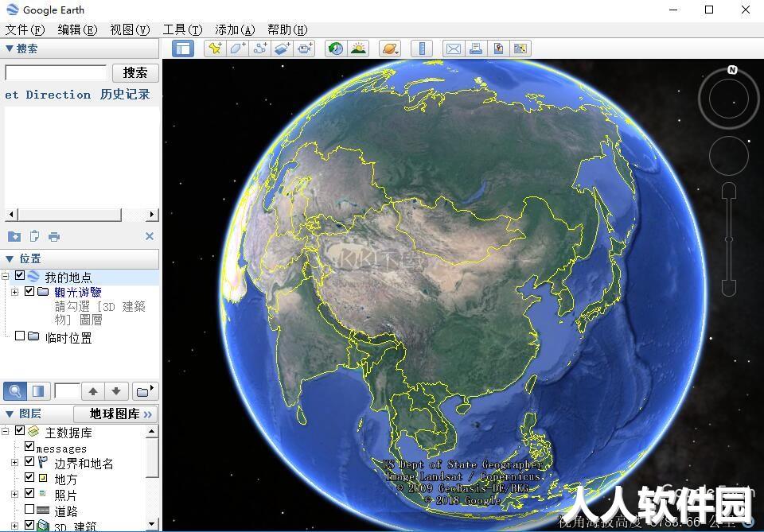Collapse the 我的地点 tree node
Image resolution: width=764 pixels, height=532 pixels.
click(x=6, y=276)
